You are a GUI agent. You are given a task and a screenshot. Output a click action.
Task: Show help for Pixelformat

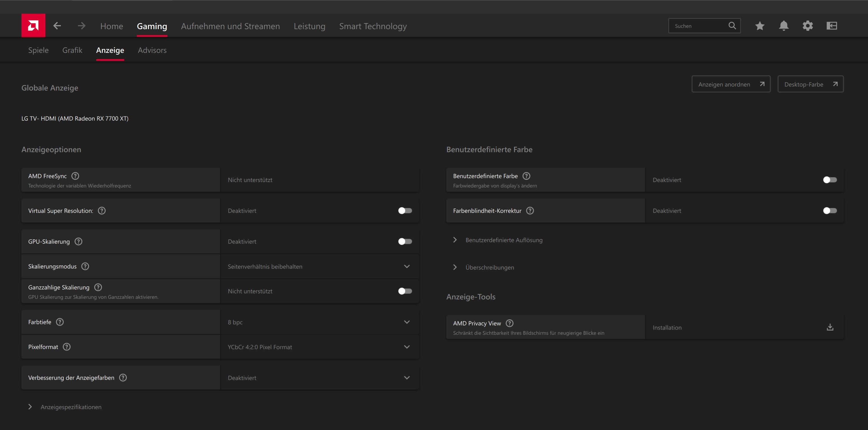(67, 347)
